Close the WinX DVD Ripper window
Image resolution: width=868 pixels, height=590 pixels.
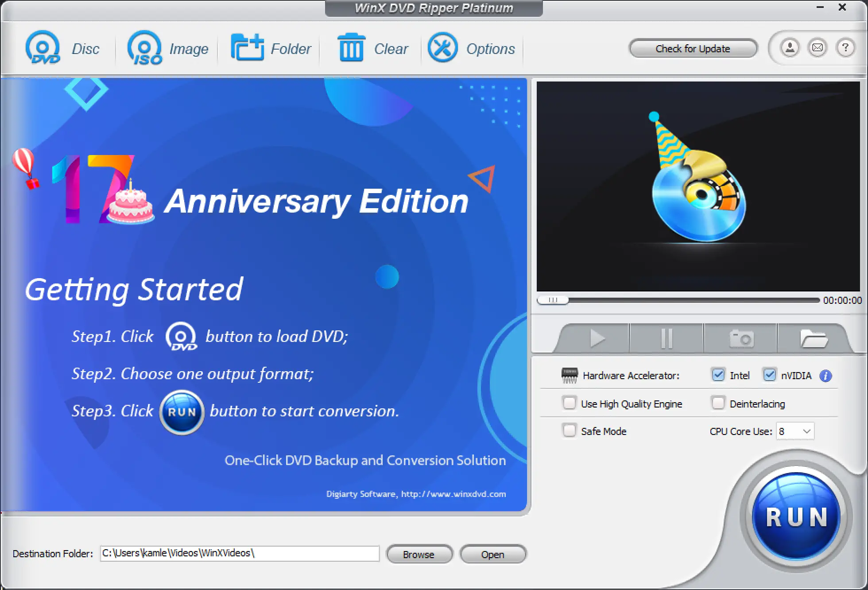coord(842,7)
